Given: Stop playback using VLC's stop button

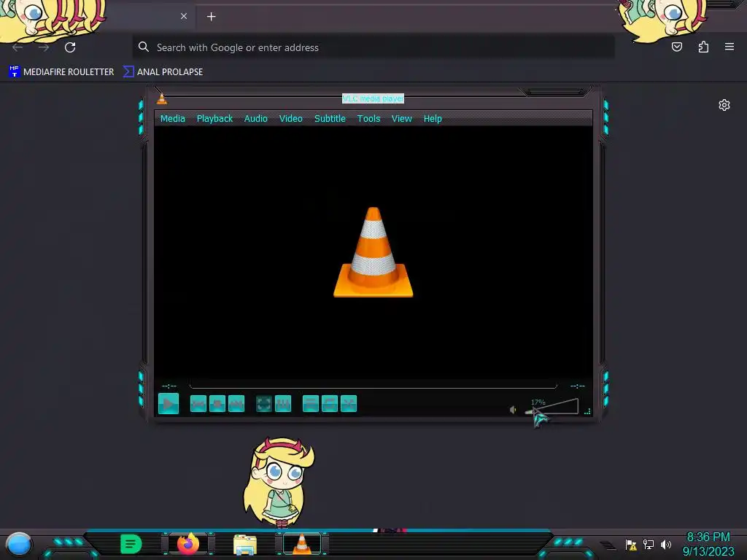Looking at the screenshot, I should (x=217, y=404).
